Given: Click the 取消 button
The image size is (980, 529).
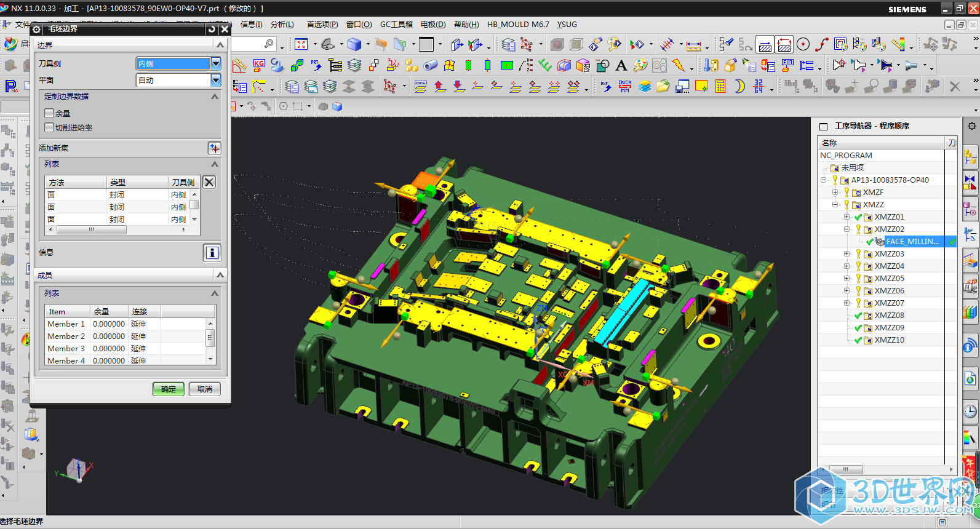Looking at the screenshot, I should [205, 389].
